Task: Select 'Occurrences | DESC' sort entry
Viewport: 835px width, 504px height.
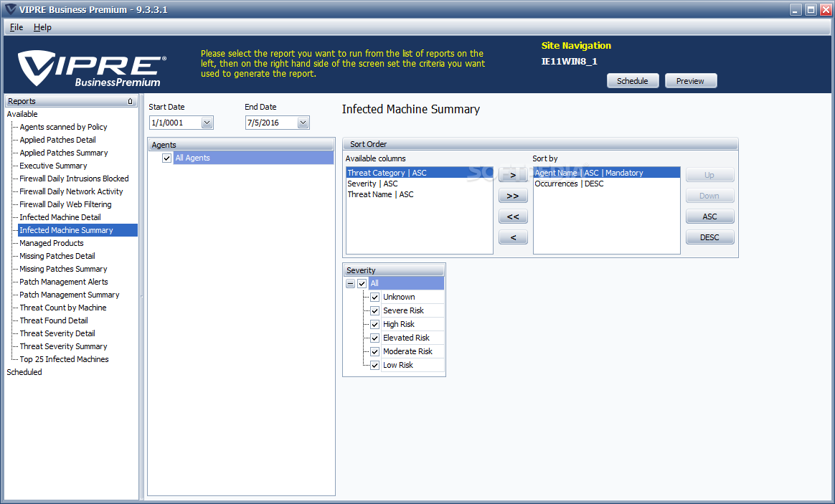Action: tap(607, 184)
